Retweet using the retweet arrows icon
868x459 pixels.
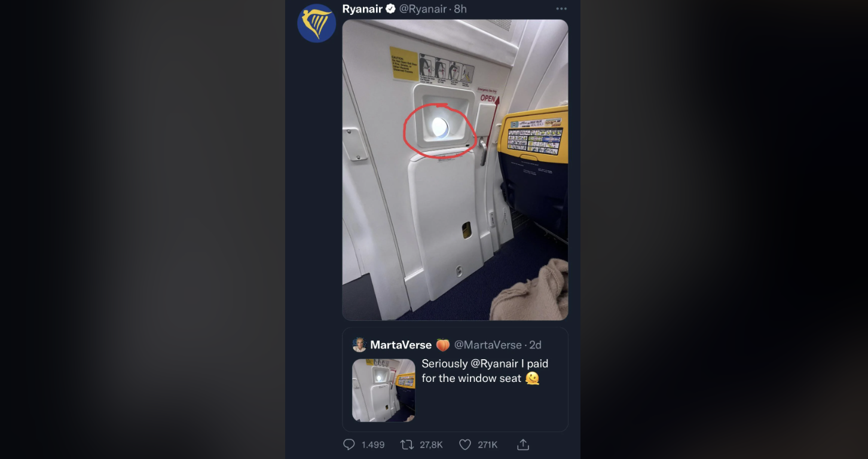coord(407,445)
